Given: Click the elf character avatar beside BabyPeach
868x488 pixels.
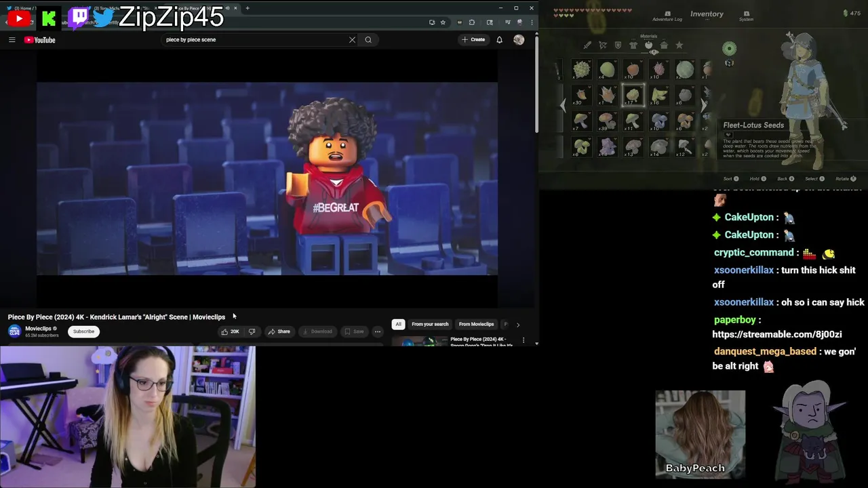Looking at the screenshot, I should pos(809,432).
